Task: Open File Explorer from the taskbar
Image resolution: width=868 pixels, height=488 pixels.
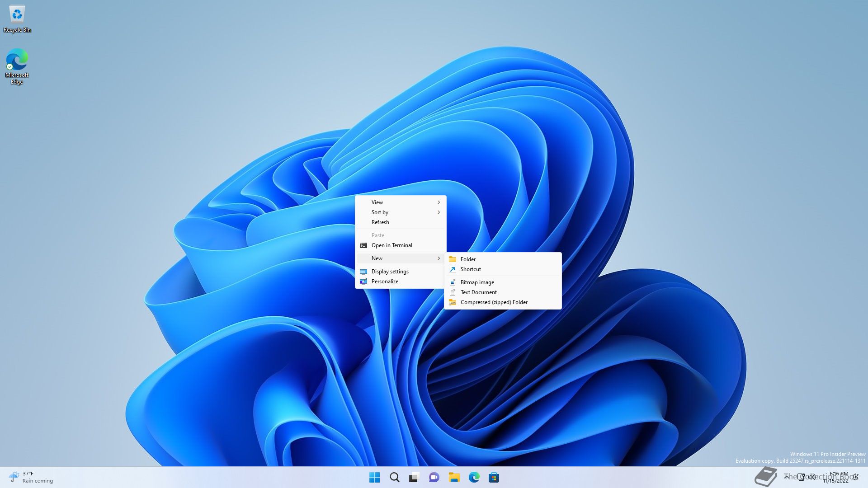Action: coord(454,477)
